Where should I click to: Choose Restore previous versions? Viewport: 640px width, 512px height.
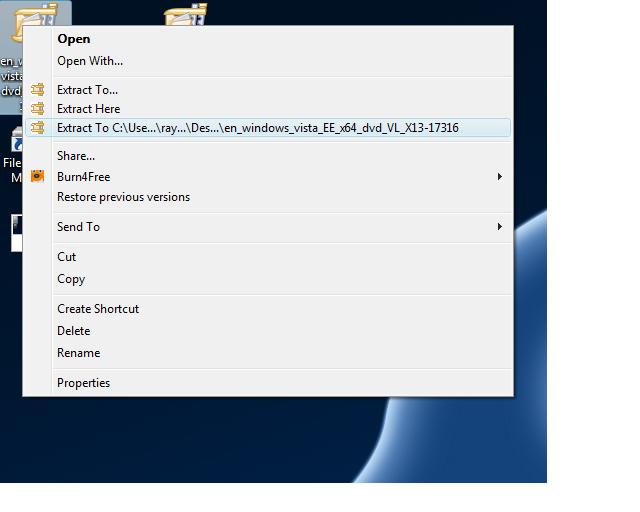(x=123, y=197)
